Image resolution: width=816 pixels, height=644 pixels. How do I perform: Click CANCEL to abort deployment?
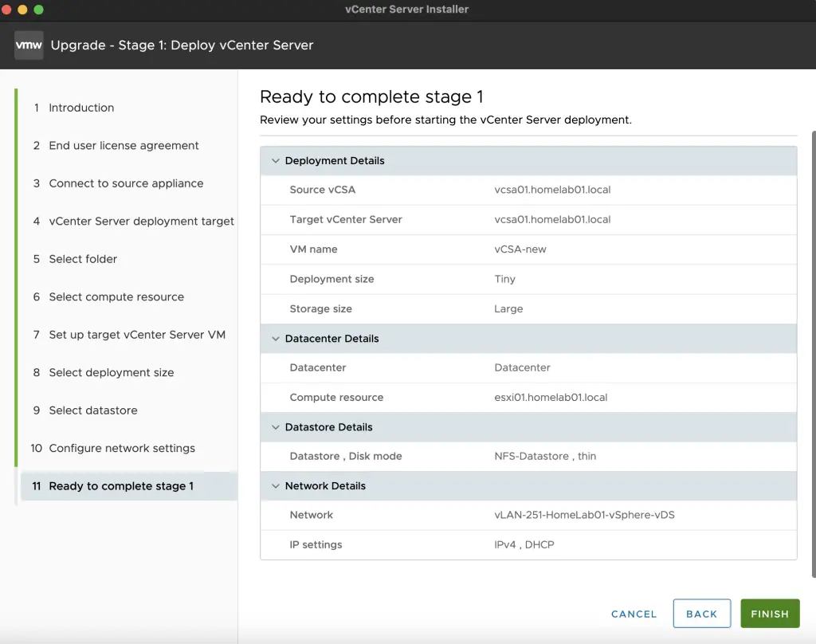[633, 614]
